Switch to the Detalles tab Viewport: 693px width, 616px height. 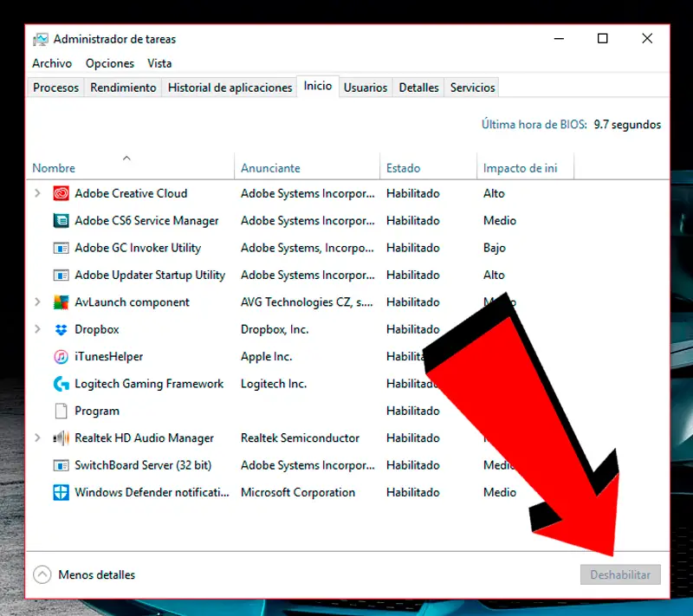click(419, 88)
